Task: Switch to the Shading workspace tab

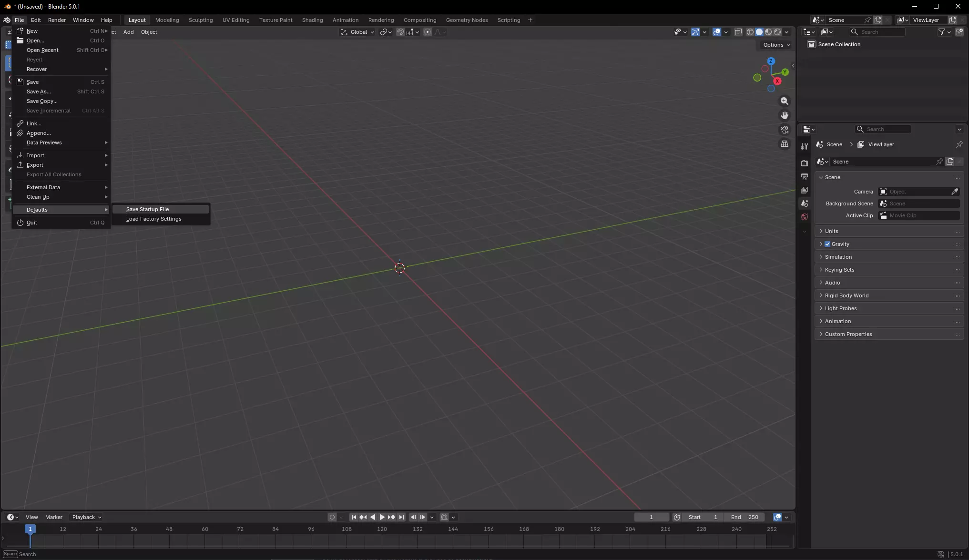Action: 312,20
